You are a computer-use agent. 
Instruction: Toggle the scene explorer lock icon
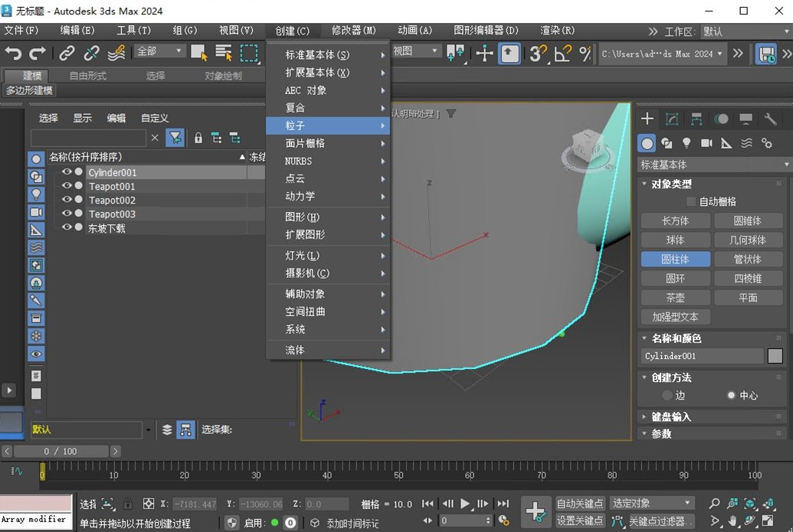(x=198, y=138)
